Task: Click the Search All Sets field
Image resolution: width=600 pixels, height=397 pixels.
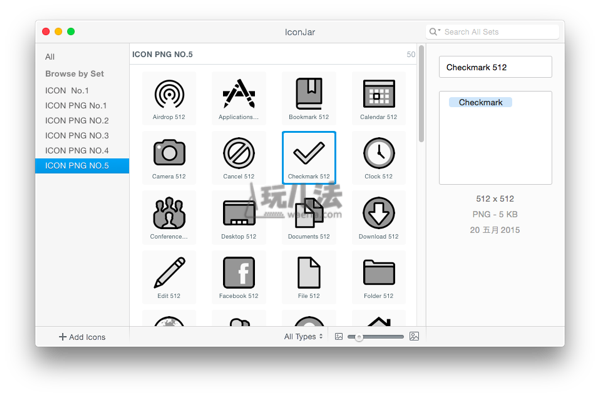Action: coord(492,32)
